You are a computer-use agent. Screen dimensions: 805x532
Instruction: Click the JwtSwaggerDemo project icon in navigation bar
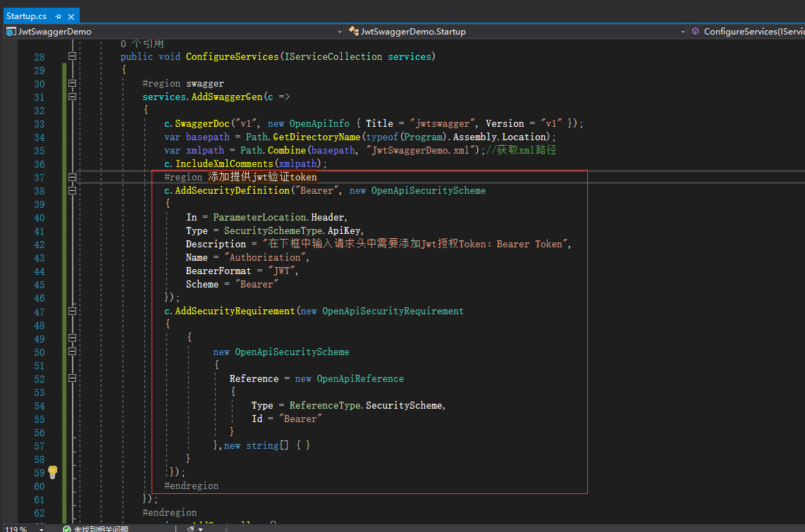coord(11,32)
